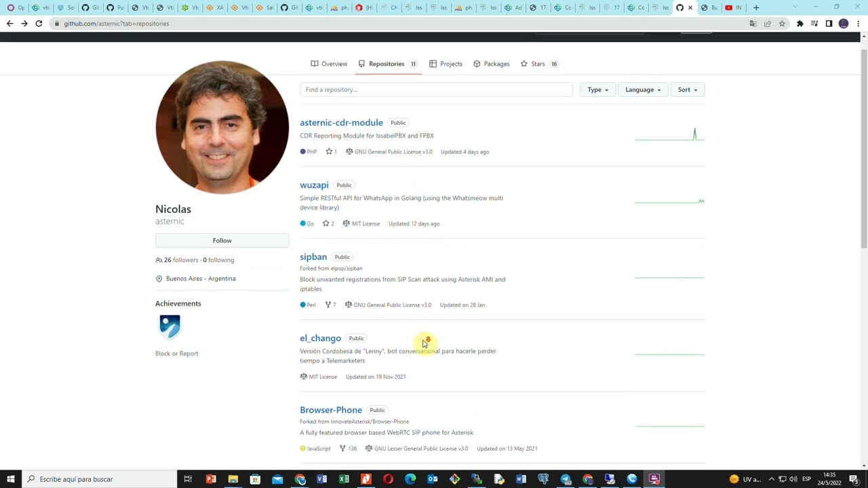
Task: Open the browser extensions puzzle icon
Action: click(800, 24)
